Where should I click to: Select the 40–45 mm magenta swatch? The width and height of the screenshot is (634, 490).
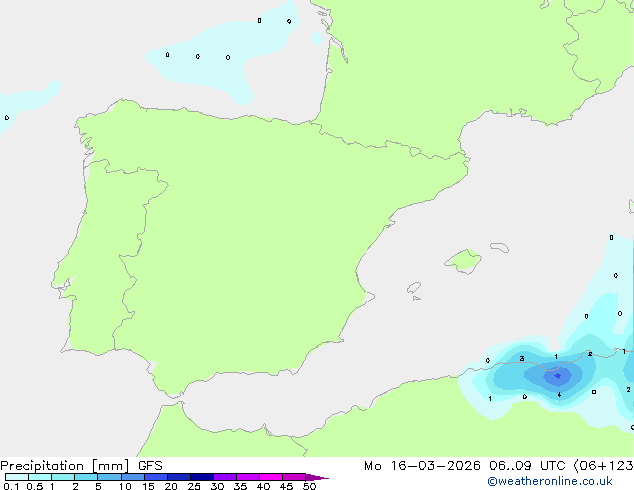pyautogui.click(x=271, y=477)
